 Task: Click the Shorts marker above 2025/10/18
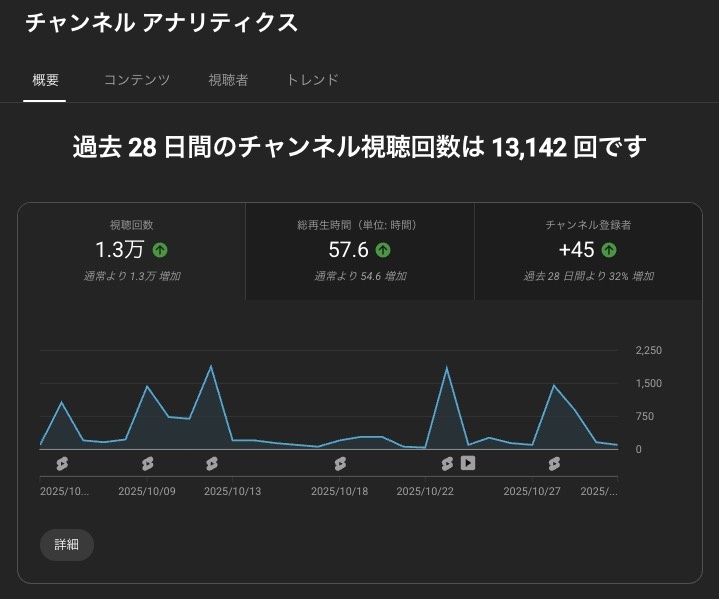point(340,463)
